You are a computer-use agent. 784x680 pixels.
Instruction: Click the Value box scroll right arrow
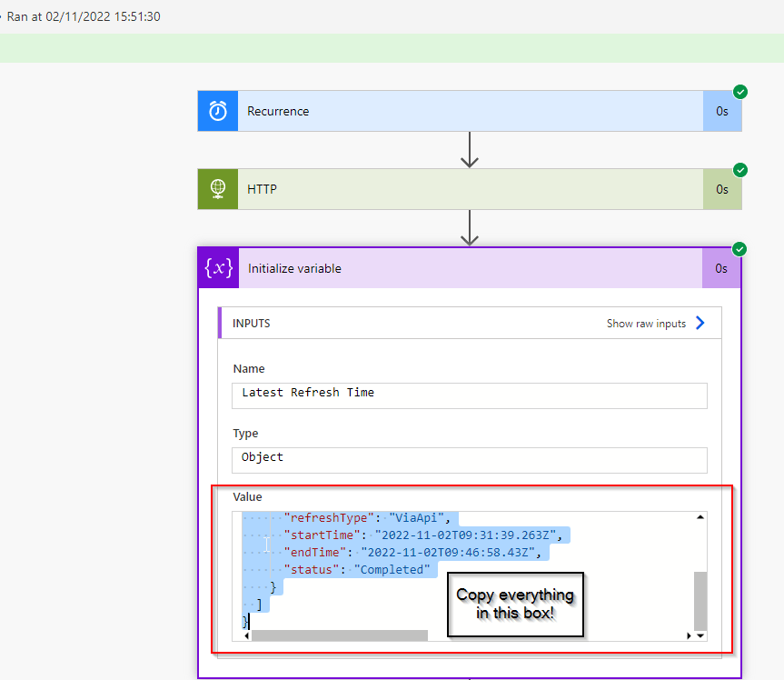click(x=688, y=635)
